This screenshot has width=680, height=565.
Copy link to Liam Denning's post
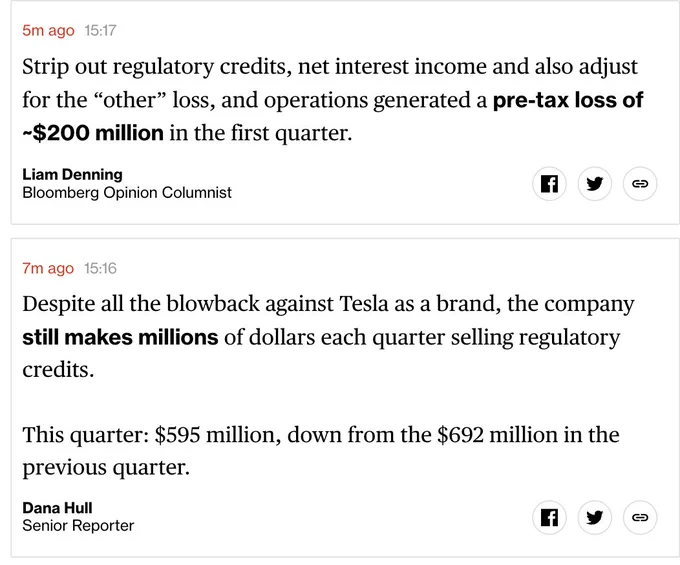coord(640,184)
